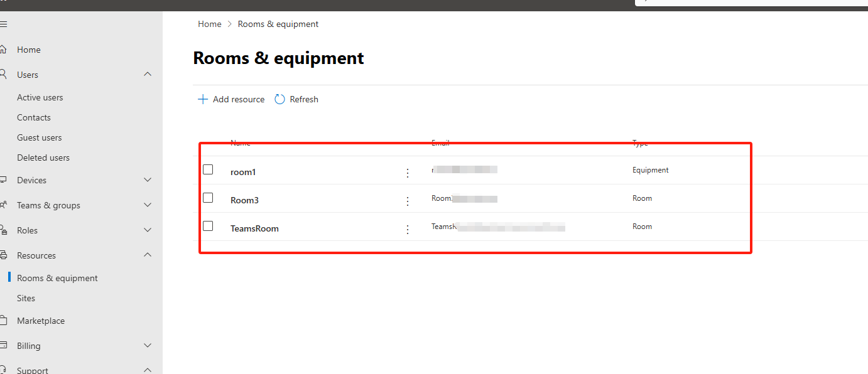Click the Refresh button label

(304, 99)
